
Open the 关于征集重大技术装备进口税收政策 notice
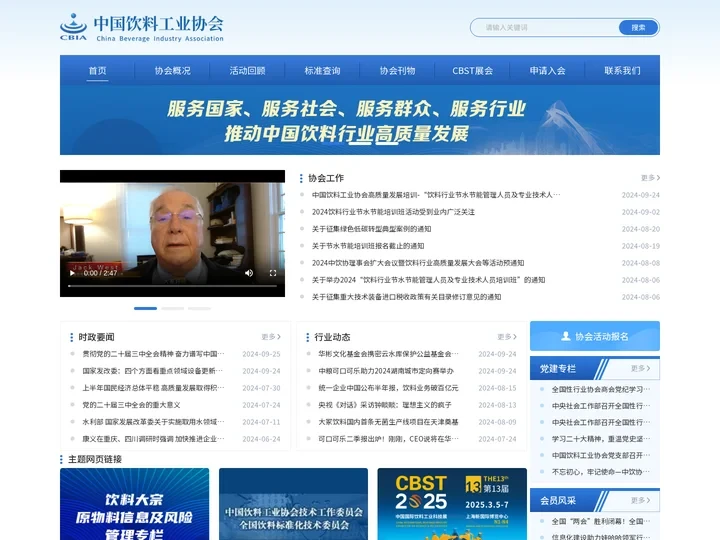[406, 297]
